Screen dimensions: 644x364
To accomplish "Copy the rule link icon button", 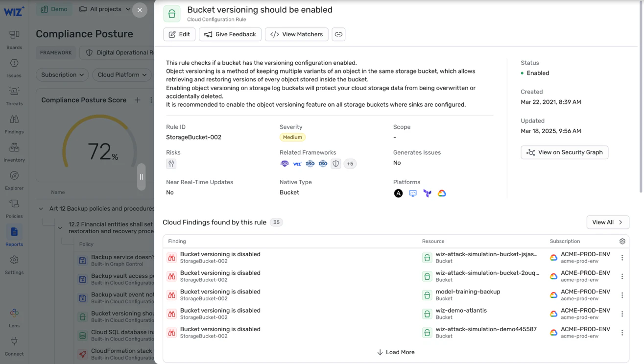I will click(338, 34).
